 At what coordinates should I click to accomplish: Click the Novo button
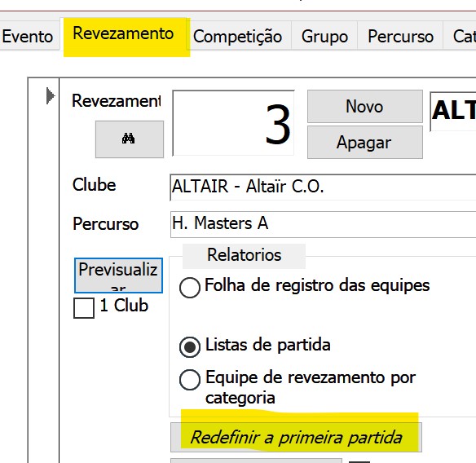point(365,106)
